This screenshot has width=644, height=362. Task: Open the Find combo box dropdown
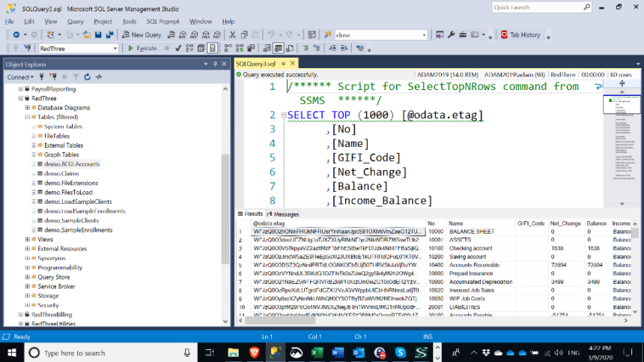tap(424, 35)
